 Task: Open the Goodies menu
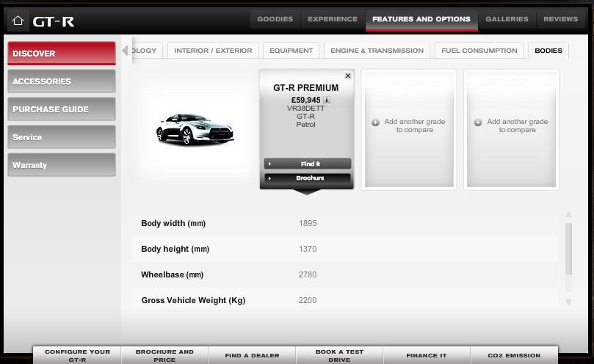point(275,19)
